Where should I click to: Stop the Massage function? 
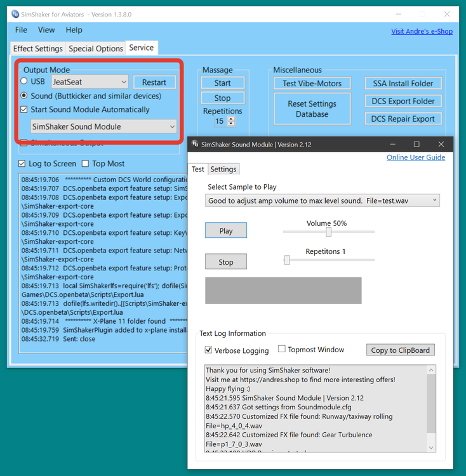click(223, 98)
